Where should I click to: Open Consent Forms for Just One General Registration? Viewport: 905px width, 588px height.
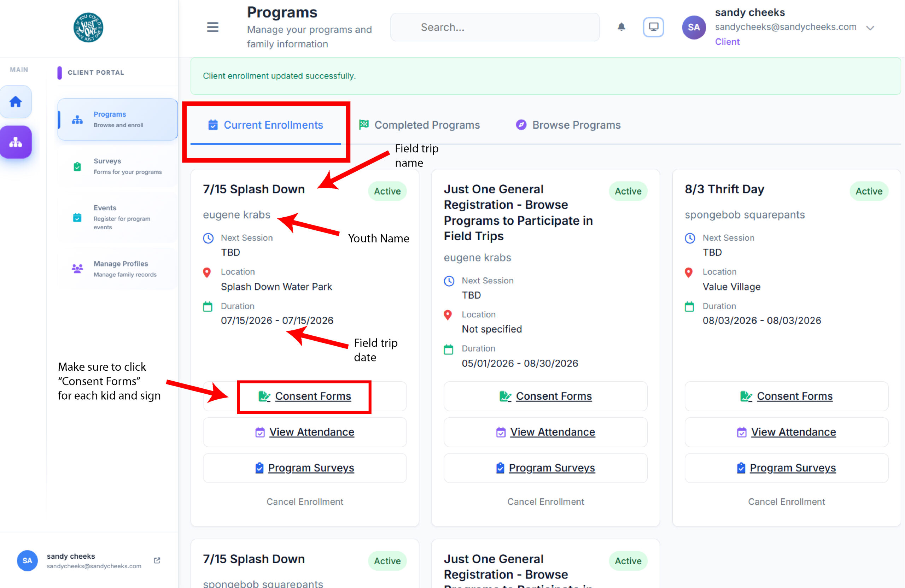[x=545, y=396]
